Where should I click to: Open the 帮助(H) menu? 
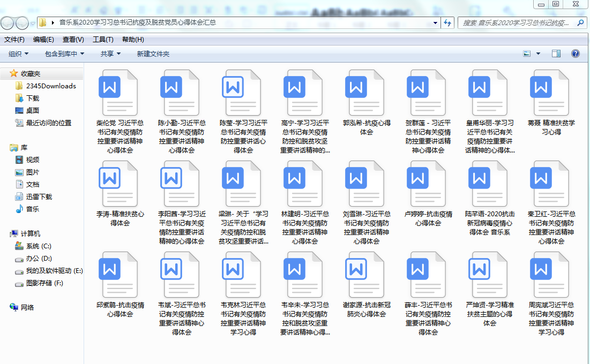click(133, 40)
